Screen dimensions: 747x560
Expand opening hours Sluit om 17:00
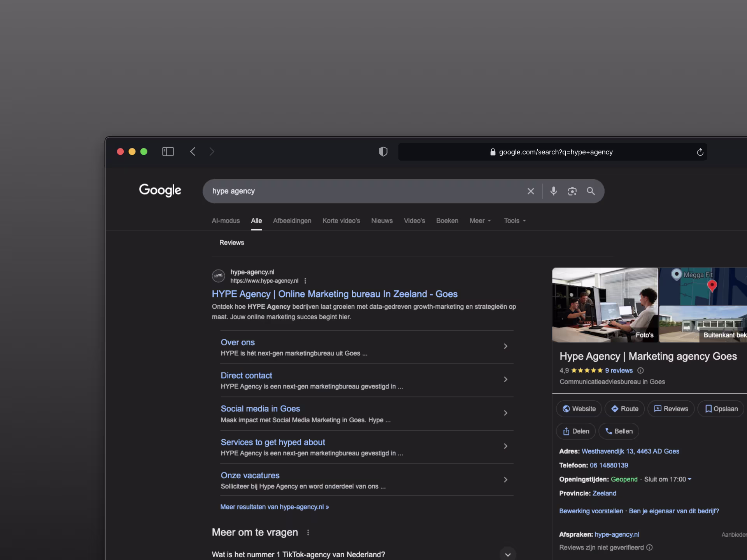[x=668, y=479]
